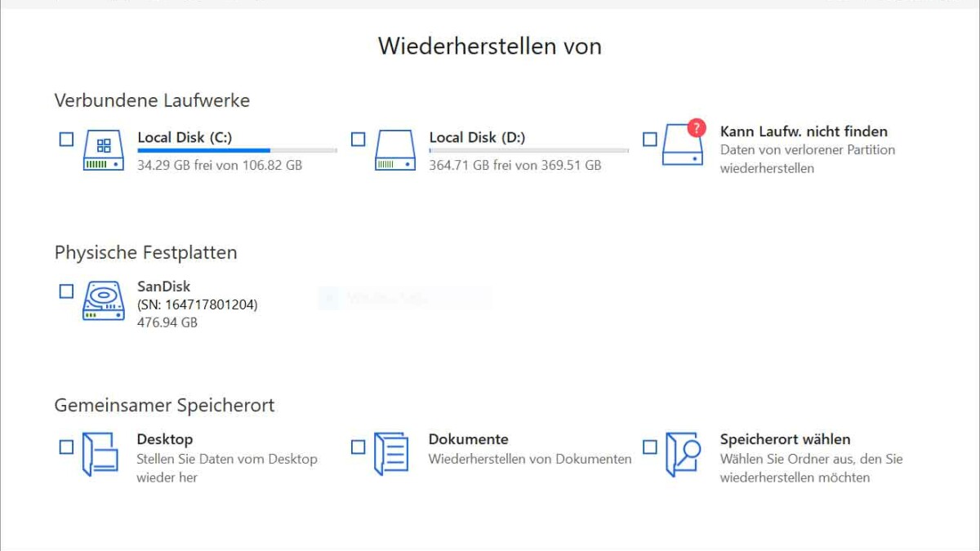Click the Local Disk (D:) storage usage bar
980x551 pixels.
(x=528, y=151)
